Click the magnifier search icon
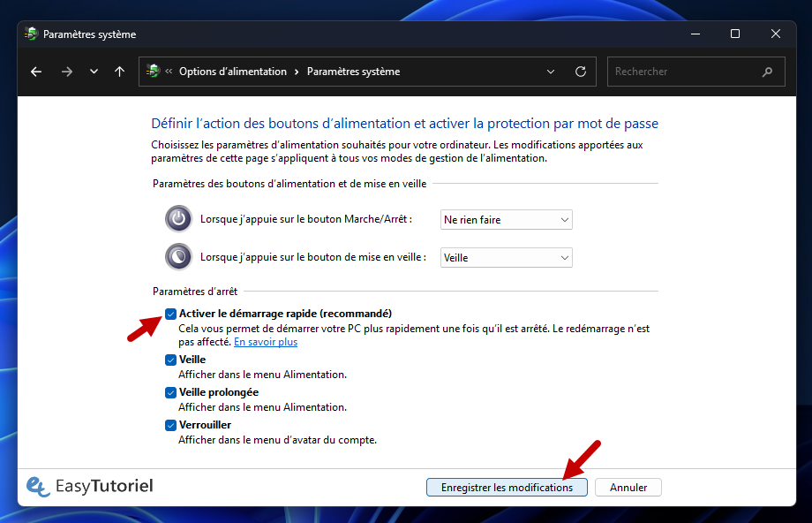 pos(768,72)
